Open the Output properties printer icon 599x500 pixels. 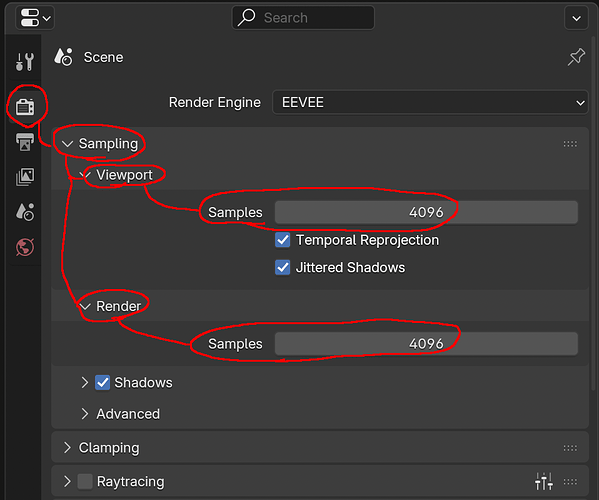25,142
